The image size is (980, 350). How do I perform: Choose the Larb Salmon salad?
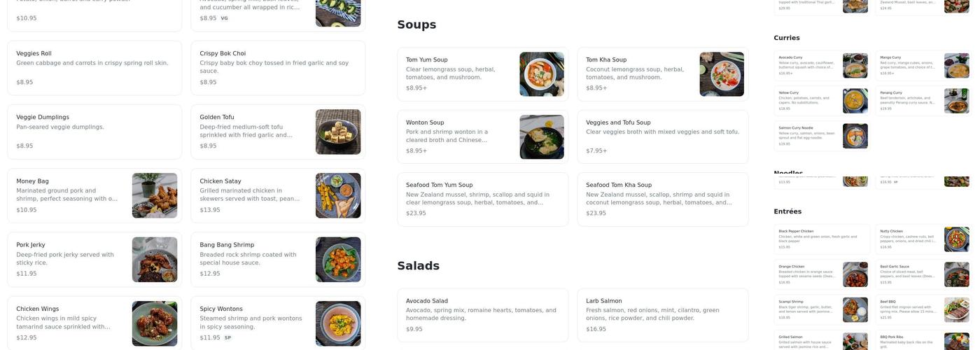(x=662, y=315)
